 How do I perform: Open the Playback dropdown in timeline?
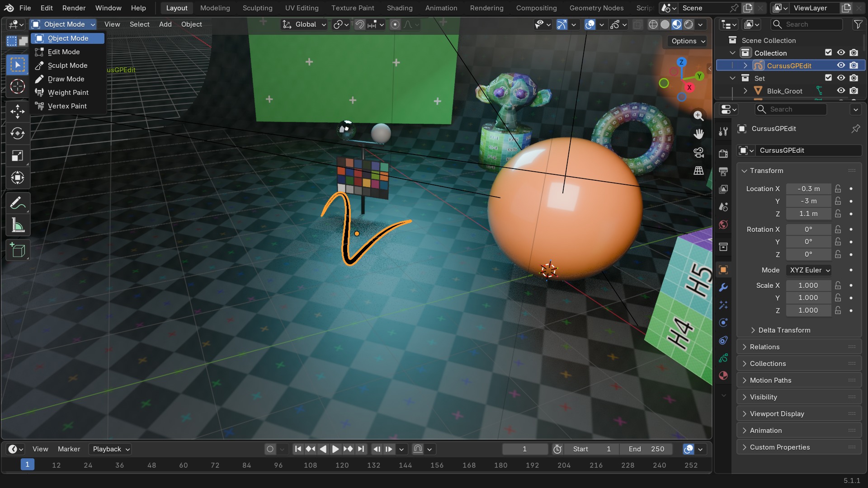pyautogui.click(x=111, y=449)
